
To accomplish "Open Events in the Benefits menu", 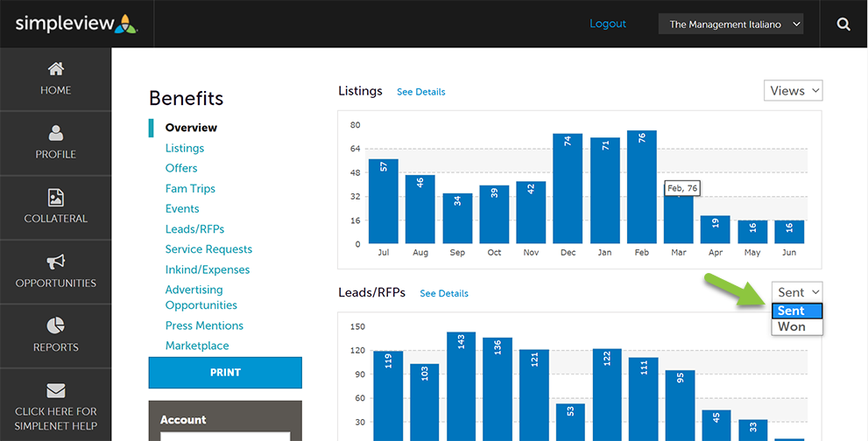I will [x=182, y=208].
